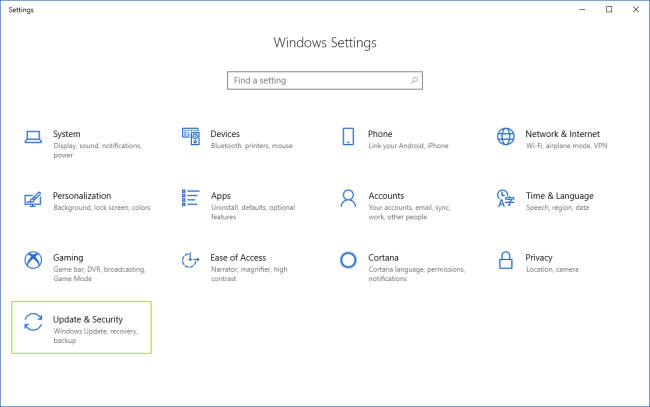The image size is (650, 407).
Task: Open the Update & Security label
Action: (87, 319)
